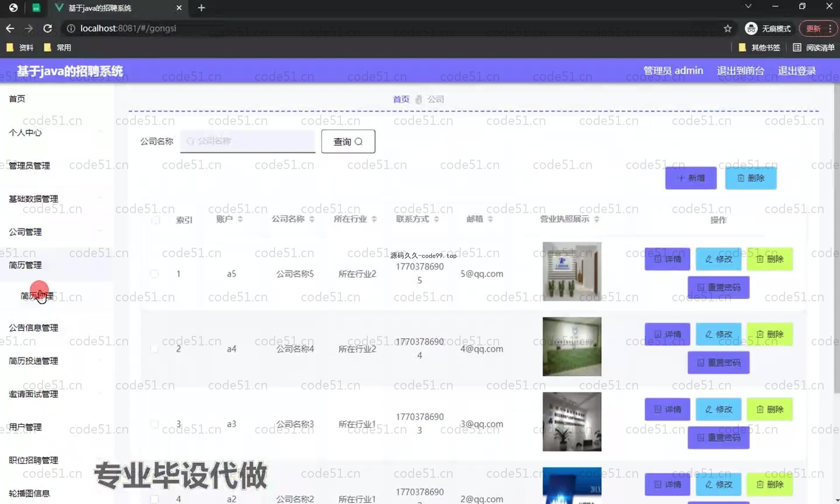Viewport: 840px width, 504px height.
Task: Sort by the 账户 column arrows
Action: click(240, 219)
